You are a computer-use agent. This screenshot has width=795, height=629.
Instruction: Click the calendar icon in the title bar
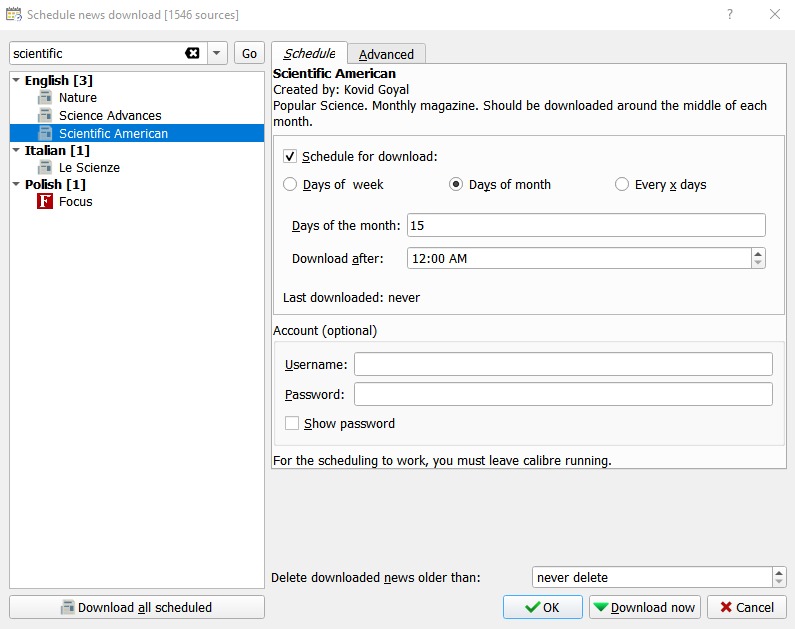(x=14, y=14)
